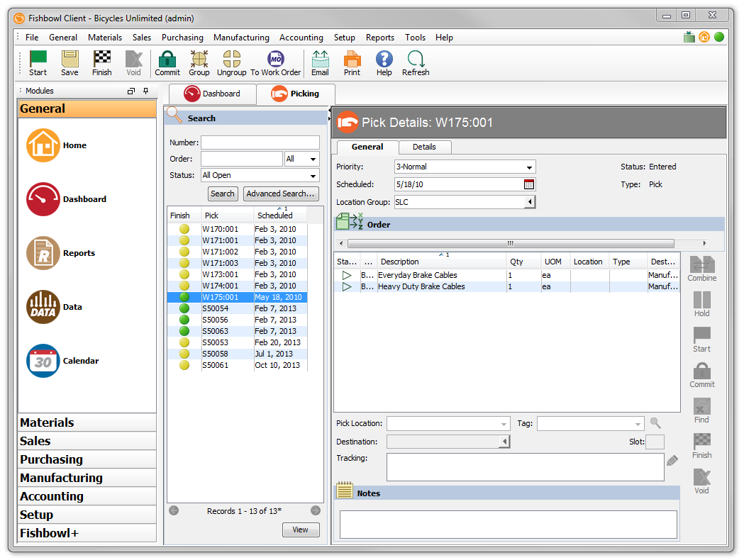This screenshot has height=560, width=744.
Task: Click the orange home icon in menu bar
Action: pos(704,37)
